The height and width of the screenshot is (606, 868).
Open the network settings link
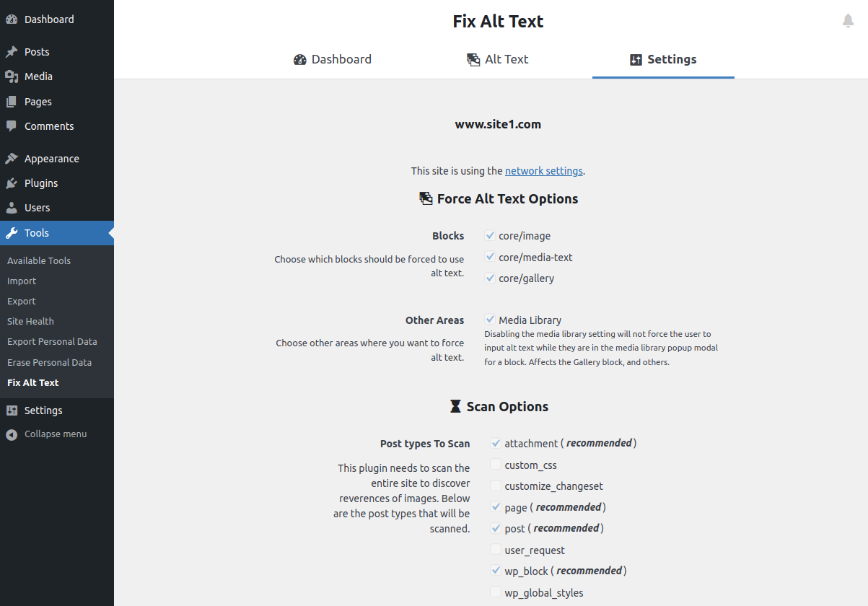click(544, 171)
